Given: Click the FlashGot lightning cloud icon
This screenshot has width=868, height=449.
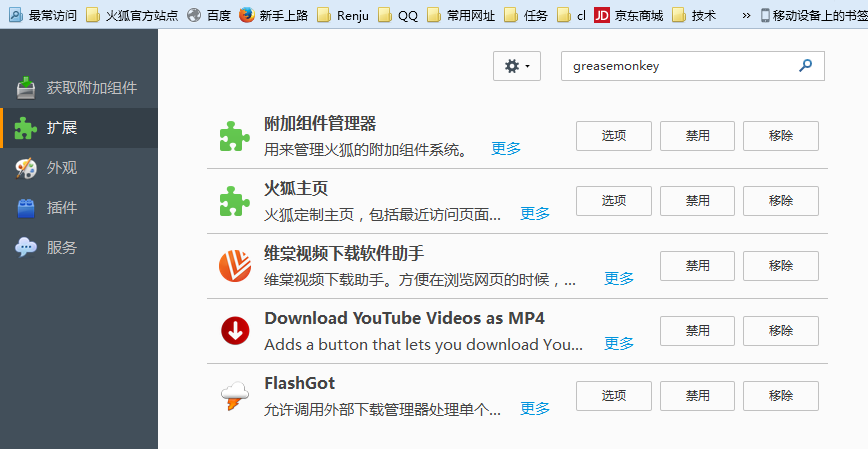Looking at the screenshot, I should (235, 396).
